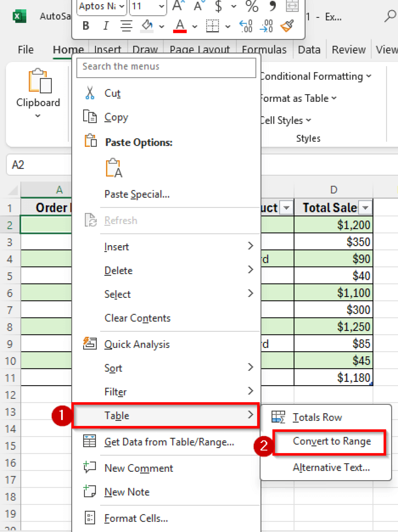Apply bold formatting from the mini toolbar
This screenshot has width=398, height=532.
pyautogui.click(x=85, y=26)
